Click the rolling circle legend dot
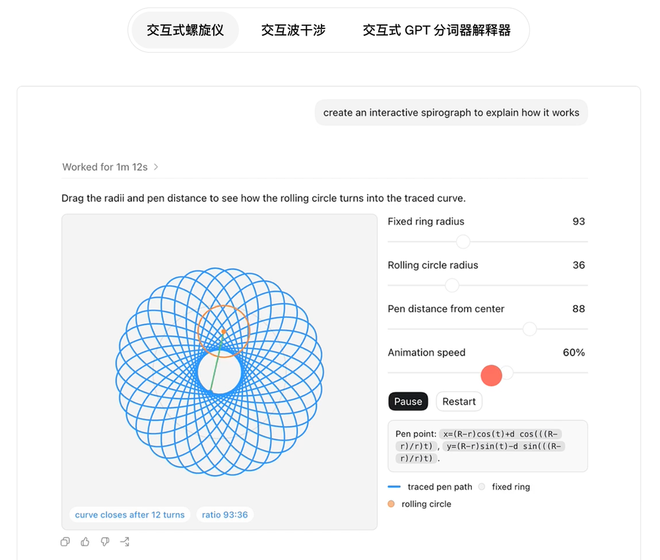 [391, 504]
